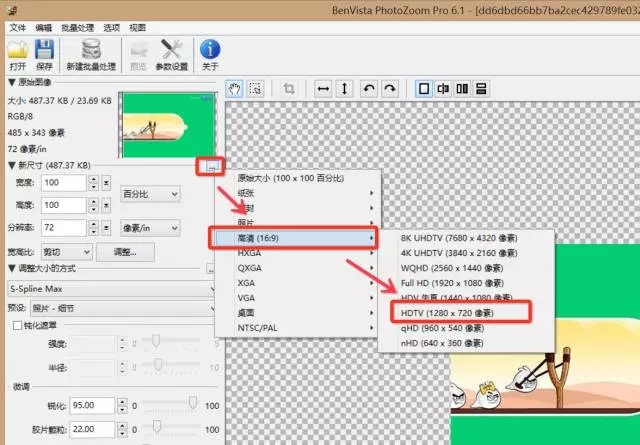640x445 pixels.
Task: Open the Batch (批量处理) menu
Action: [x=78, y=28]
